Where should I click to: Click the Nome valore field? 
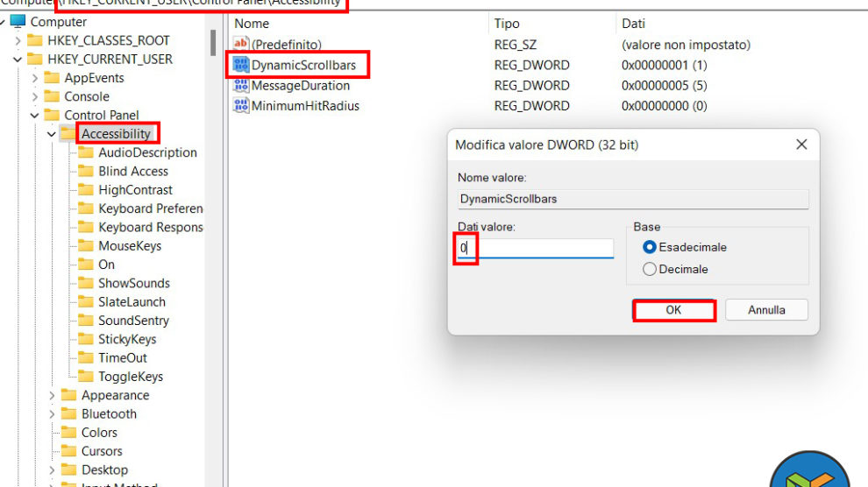[x=633, y=199]
